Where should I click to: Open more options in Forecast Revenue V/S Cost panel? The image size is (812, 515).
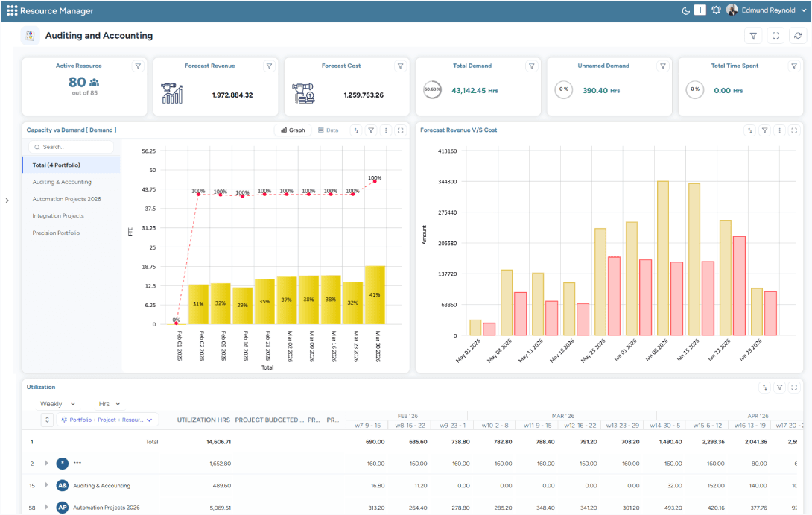(779, 130)
